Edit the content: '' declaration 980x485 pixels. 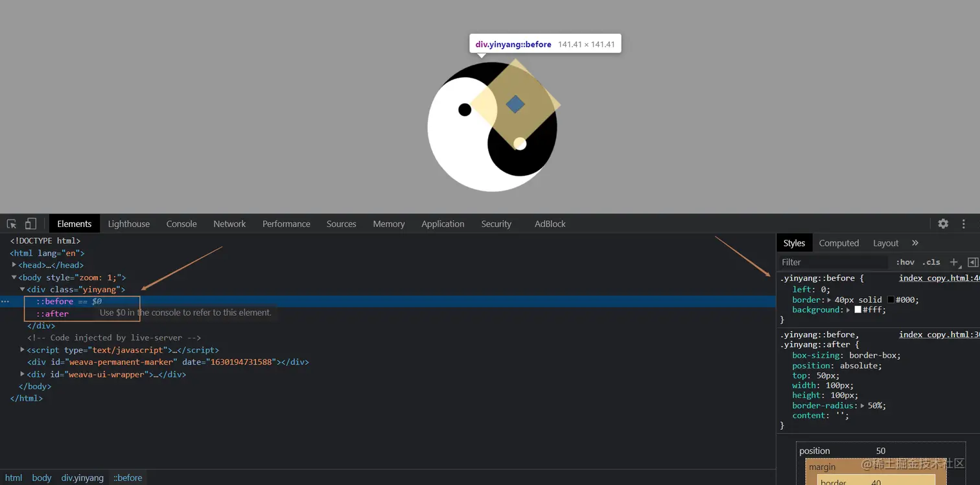pos(821,416)
